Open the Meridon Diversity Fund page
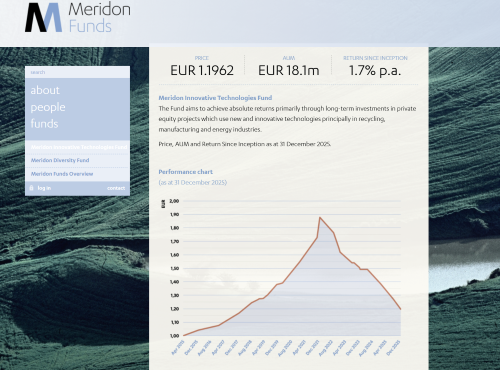The width and height of the screenshot is (500, 370). (x=60, y=160)
